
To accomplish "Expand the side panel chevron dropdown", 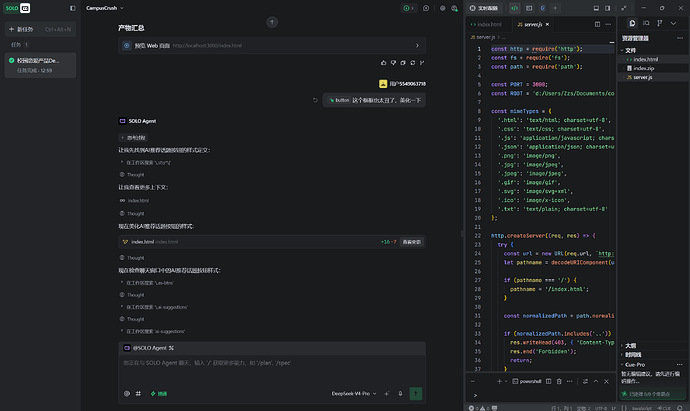I will click(x=673, y=23).
